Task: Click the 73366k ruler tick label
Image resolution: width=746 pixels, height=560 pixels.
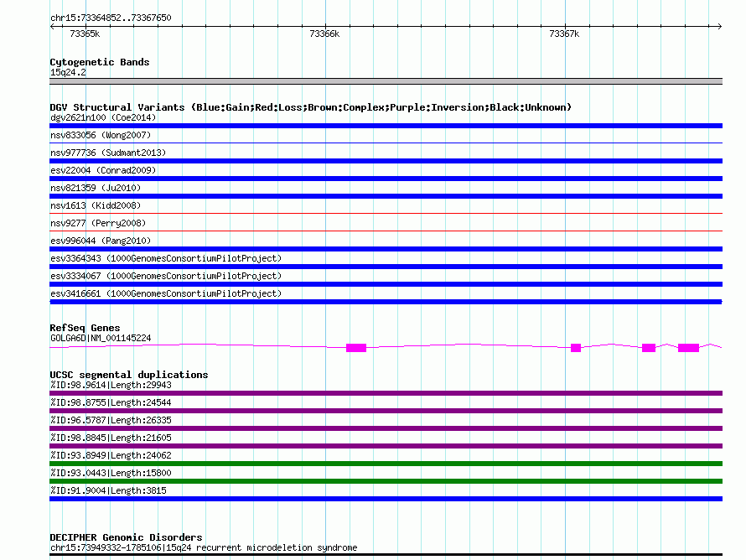Action: pyautogui.click(x=324, y=34)
